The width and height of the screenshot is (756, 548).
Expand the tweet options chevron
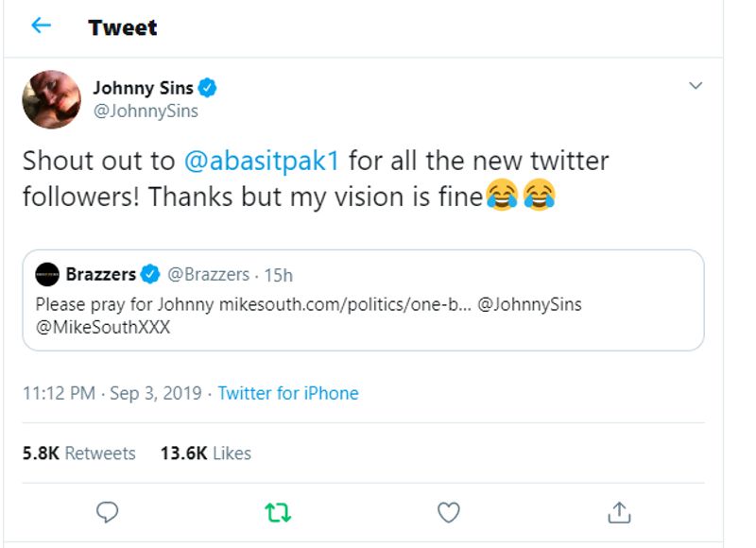(x=696, y=86)
